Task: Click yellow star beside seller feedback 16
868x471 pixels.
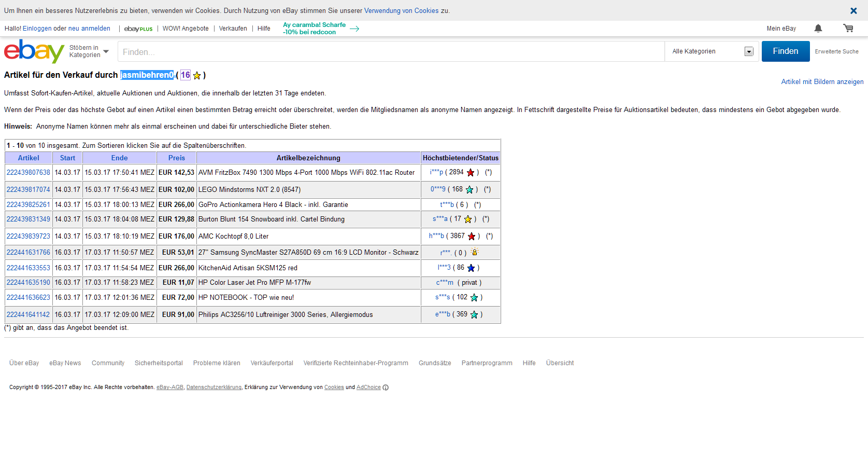Action: click(197, 75)
